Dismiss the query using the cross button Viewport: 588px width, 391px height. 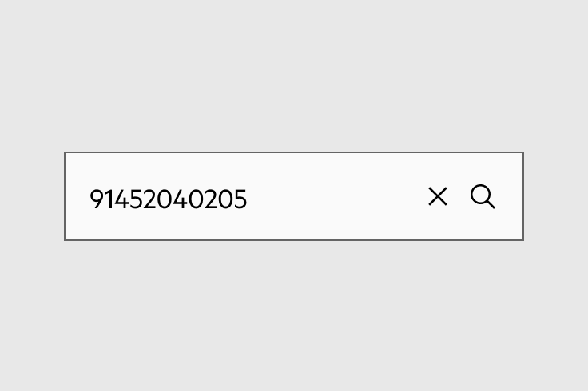438,196
